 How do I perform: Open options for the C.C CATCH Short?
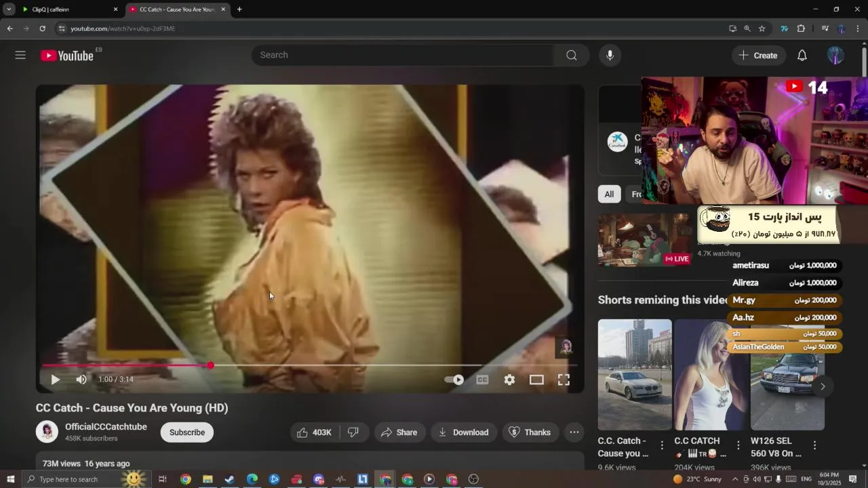(x=738, y=445)
